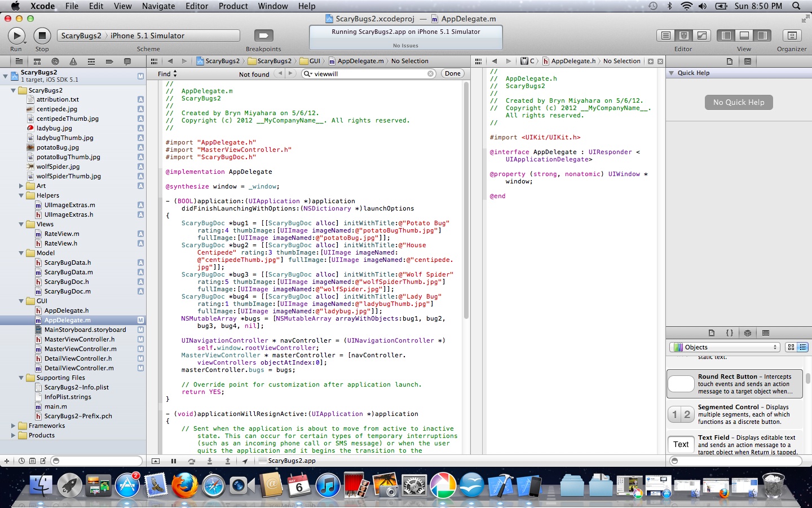The width and height of the screenshot is (812, 508).
Task: Open related files menu in main editor
Action: (154, 61)
